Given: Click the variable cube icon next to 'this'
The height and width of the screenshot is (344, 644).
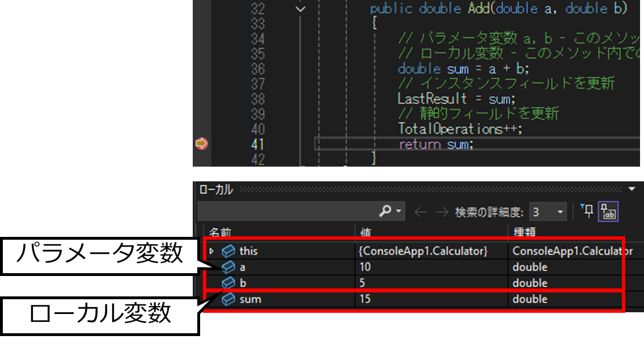Looking at the screenshot, I should (x=228, y=251).
